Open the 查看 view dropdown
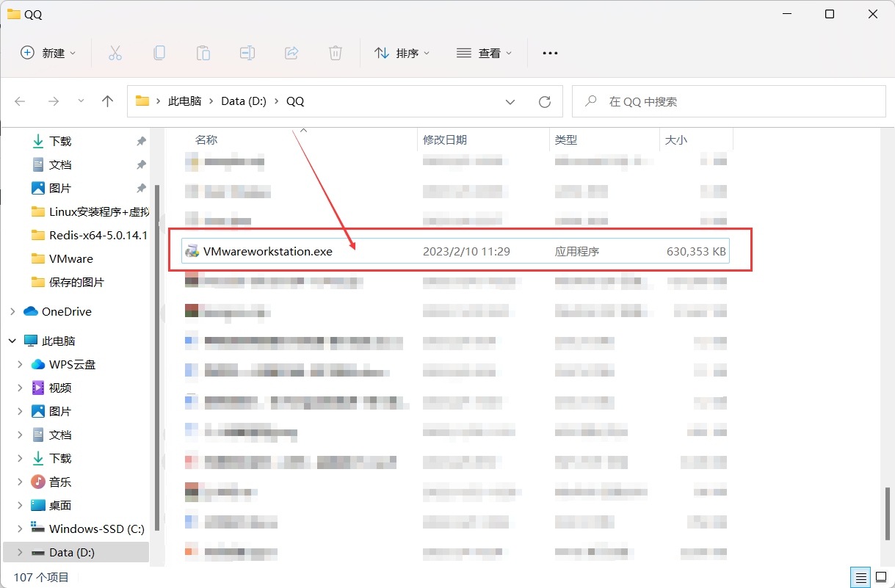This screenshot has height=588, width=895. point(484,52)
